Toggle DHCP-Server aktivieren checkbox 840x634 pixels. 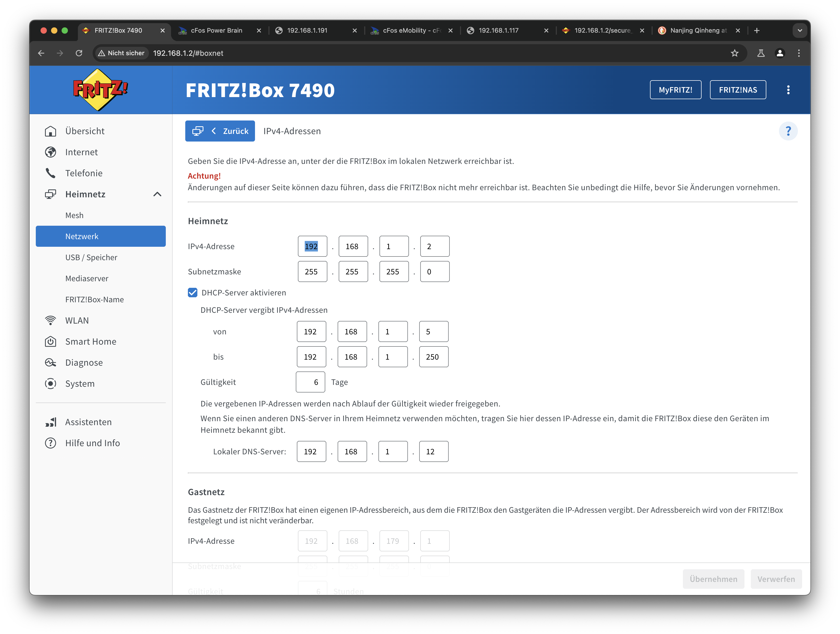coord(193,293)
